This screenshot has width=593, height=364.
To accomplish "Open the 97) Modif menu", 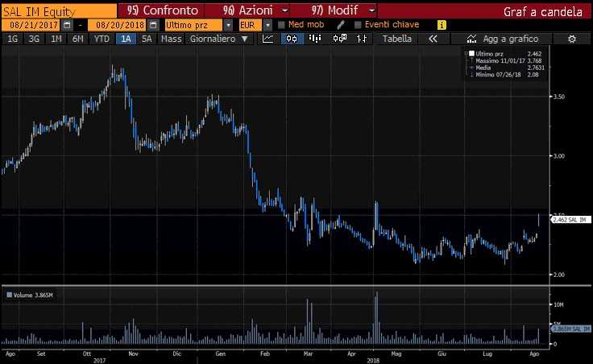I will point(334,10).
